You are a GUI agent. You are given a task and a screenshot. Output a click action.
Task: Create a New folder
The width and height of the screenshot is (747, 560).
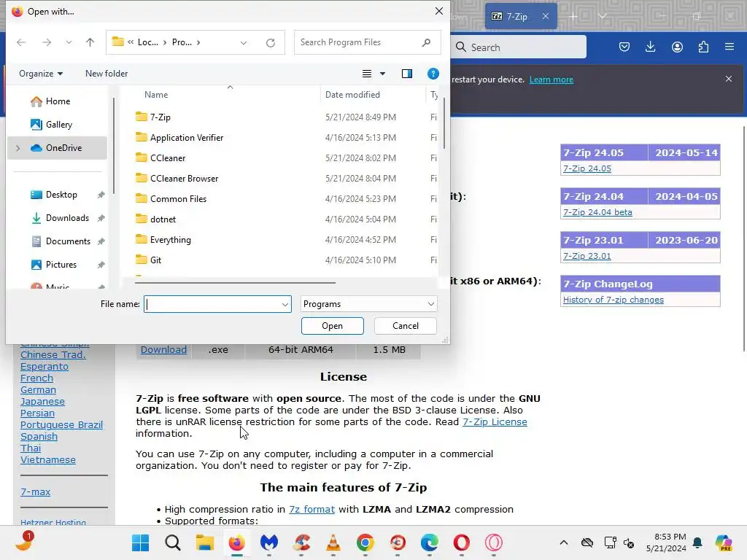[x=107, y=74]
